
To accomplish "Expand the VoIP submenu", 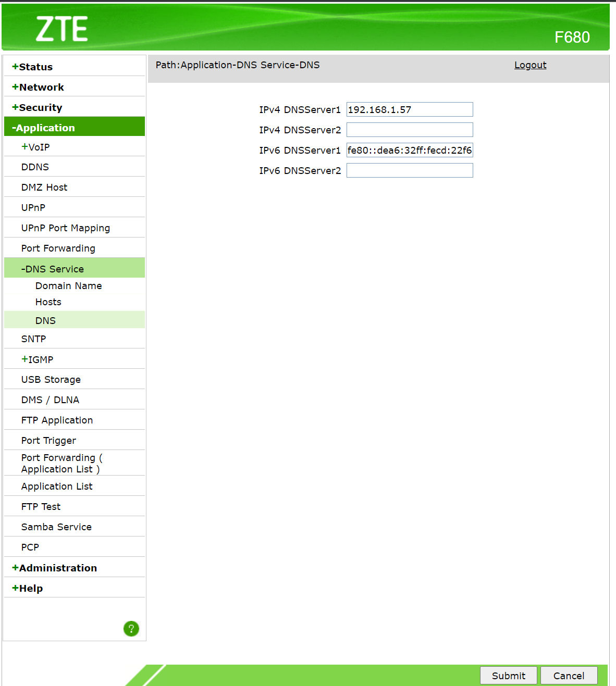I will [35, 147].
